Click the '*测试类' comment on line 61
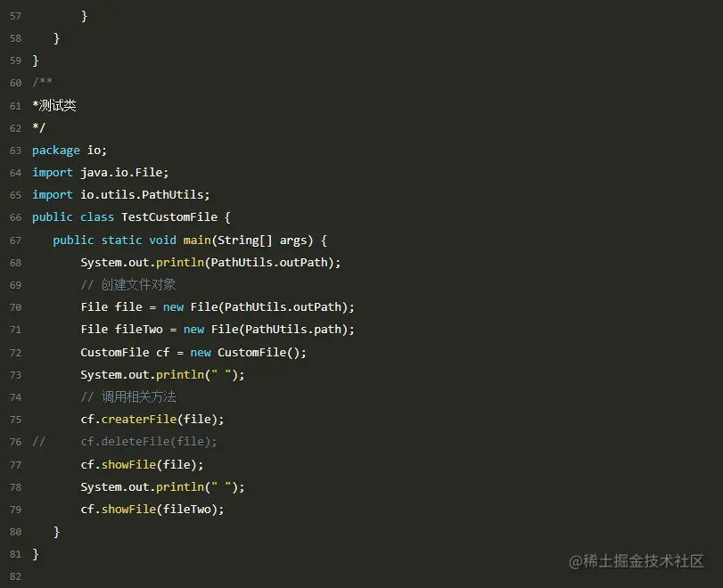 coord(54,105)
